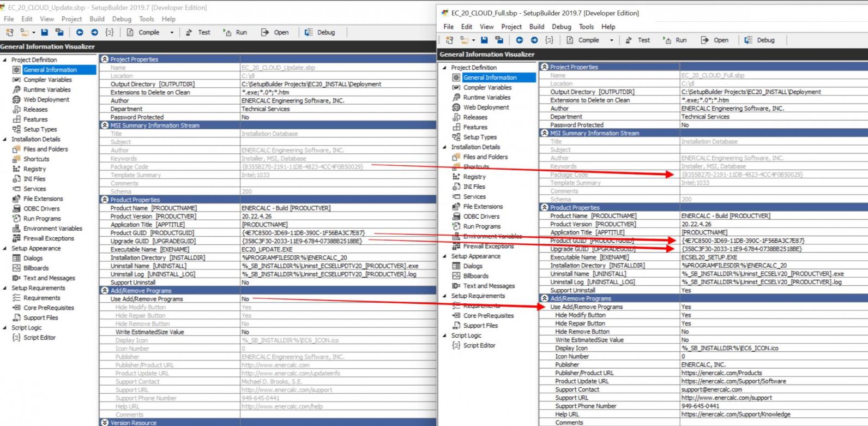
Task: Go forward using arrow in Update window toolbar
Action: (x=94, y=32)
